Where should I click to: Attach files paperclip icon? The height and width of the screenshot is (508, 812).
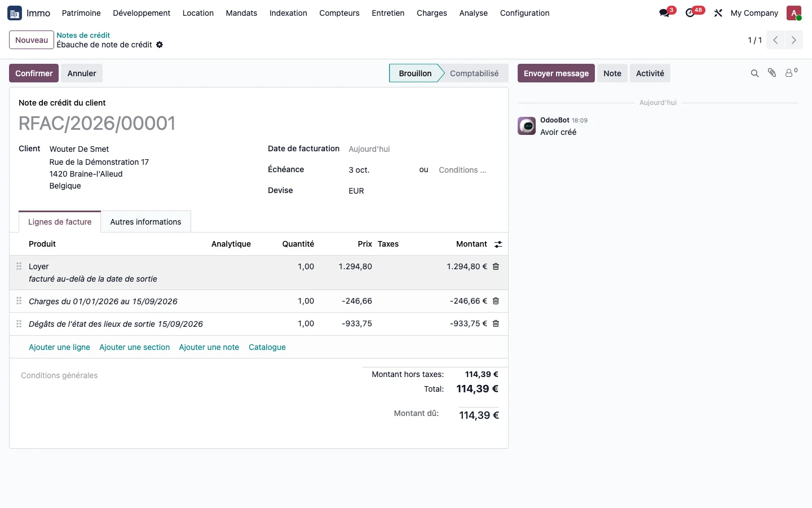coord(772,73)
